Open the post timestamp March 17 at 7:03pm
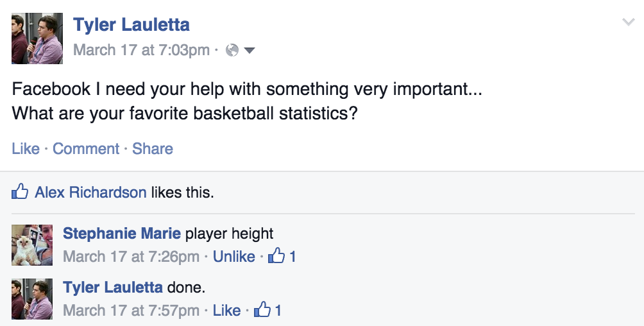 pos(142,50)
